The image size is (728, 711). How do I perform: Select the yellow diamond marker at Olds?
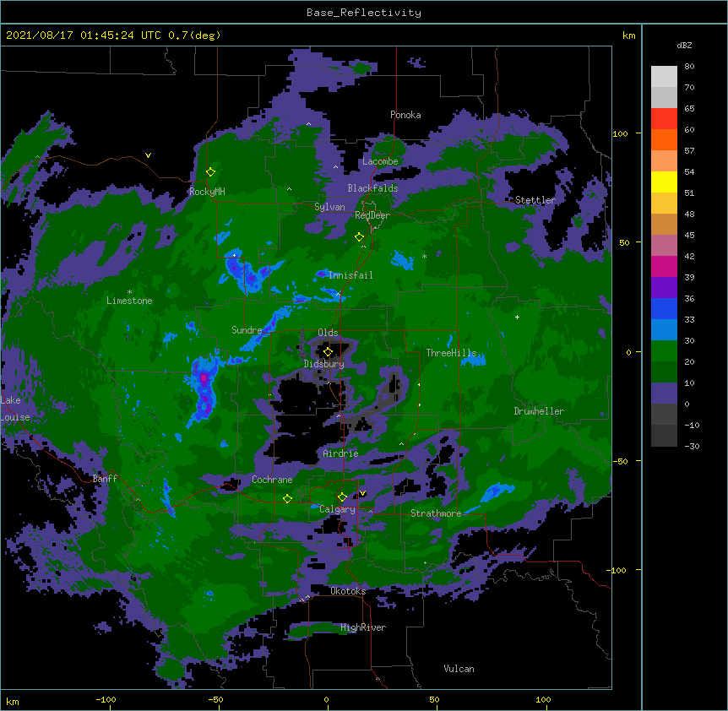coord(329,351)
